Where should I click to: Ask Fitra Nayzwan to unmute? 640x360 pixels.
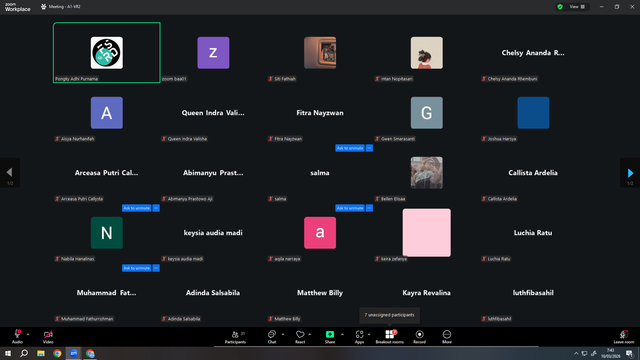point(350,148)
